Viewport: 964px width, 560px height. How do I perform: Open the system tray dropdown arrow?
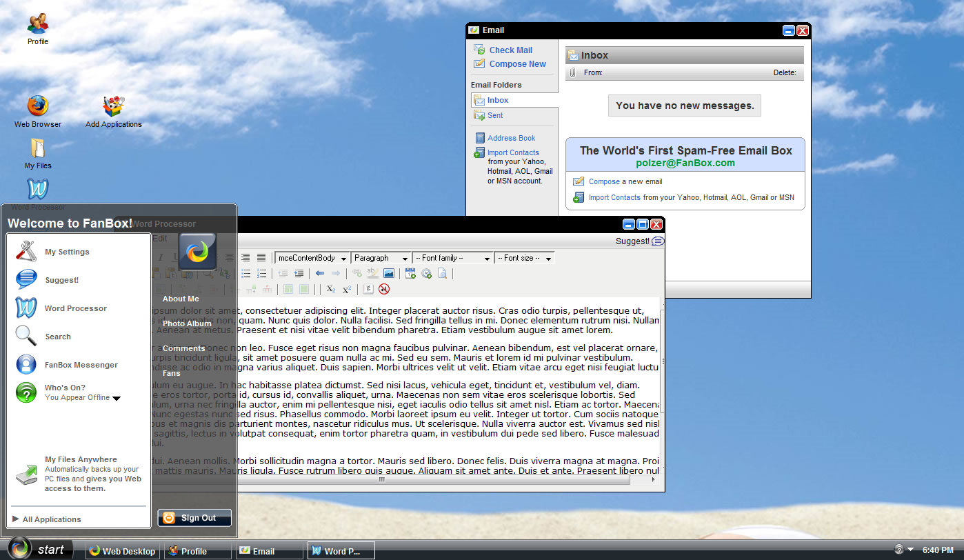coord(911,550)
